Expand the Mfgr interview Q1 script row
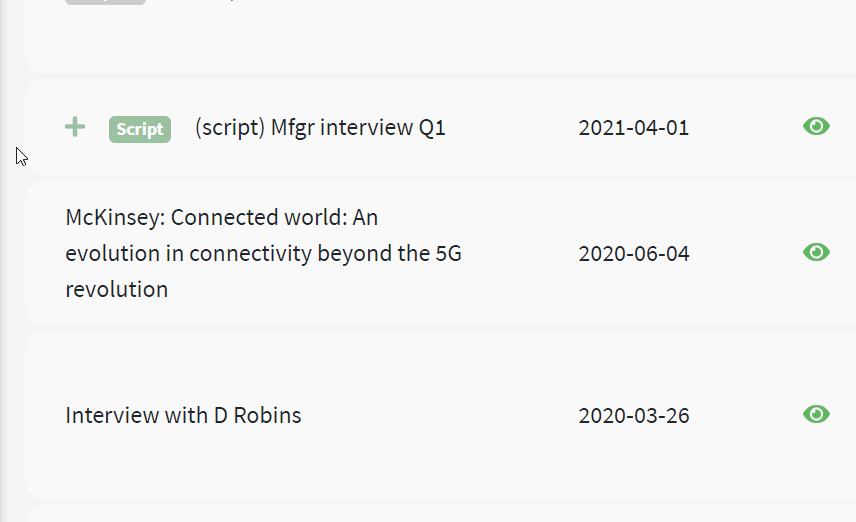This screenshot has width=856, height=522. [x=75, y=127]
